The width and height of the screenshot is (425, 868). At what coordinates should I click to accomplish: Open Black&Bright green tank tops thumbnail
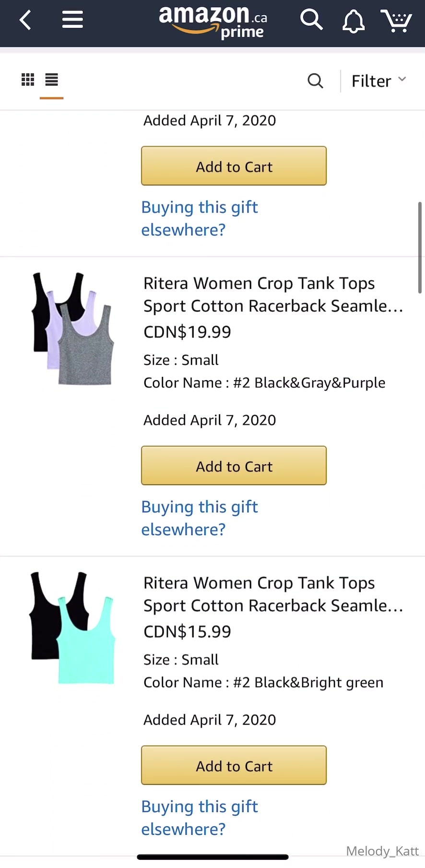click(72, 627)
